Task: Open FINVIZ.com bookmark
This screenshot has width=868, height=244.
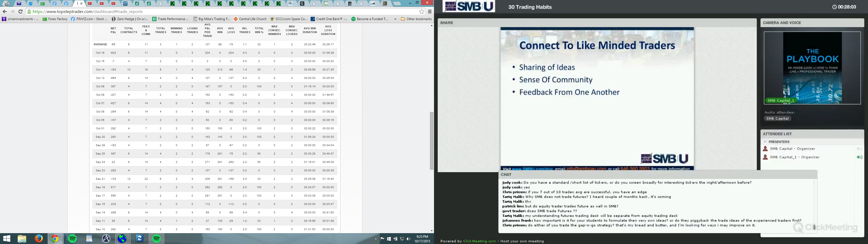Action: tap(90, 19)
